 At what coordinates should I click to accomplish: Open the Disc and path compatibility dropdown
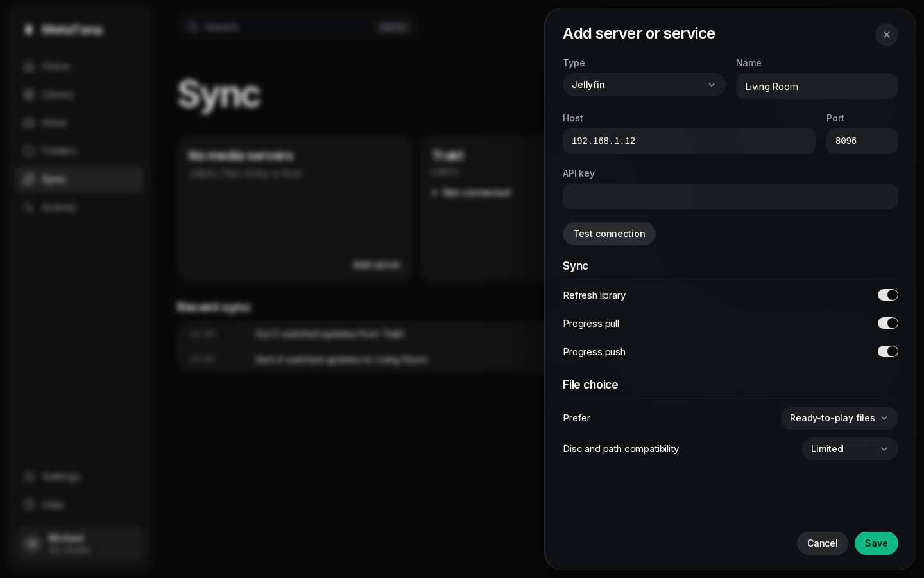850,449
